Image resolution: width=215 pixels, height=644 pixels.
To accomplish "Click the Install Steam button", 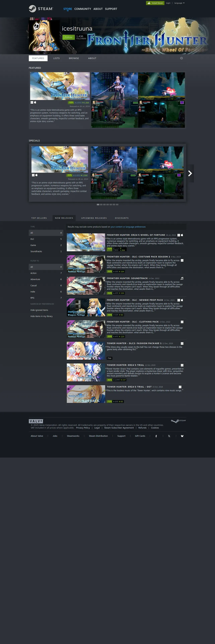I will 155,3.
